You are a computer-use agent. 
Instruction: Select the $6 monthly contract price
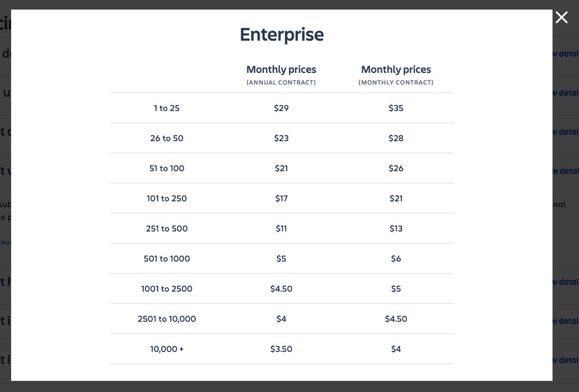(396, 259)
